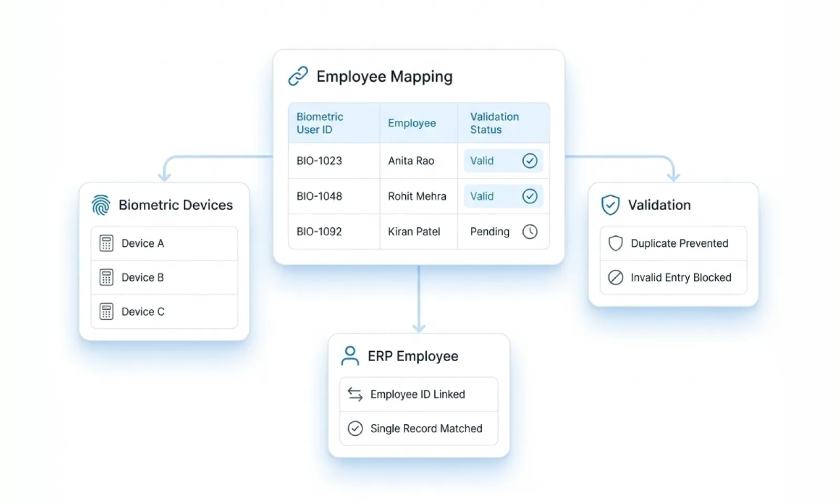Viewport: 840px width, 504px height.
Task: Click the blocked circle icon for Invalid Entry
Action: point(615,277)
